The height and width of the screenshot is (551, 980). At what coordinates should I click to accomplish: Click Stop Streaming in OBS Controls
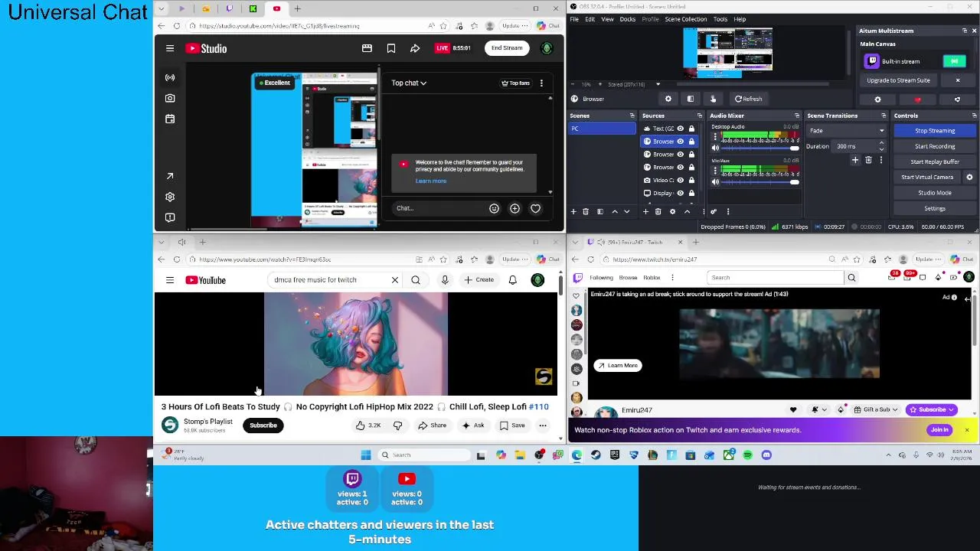coord(935,131)
